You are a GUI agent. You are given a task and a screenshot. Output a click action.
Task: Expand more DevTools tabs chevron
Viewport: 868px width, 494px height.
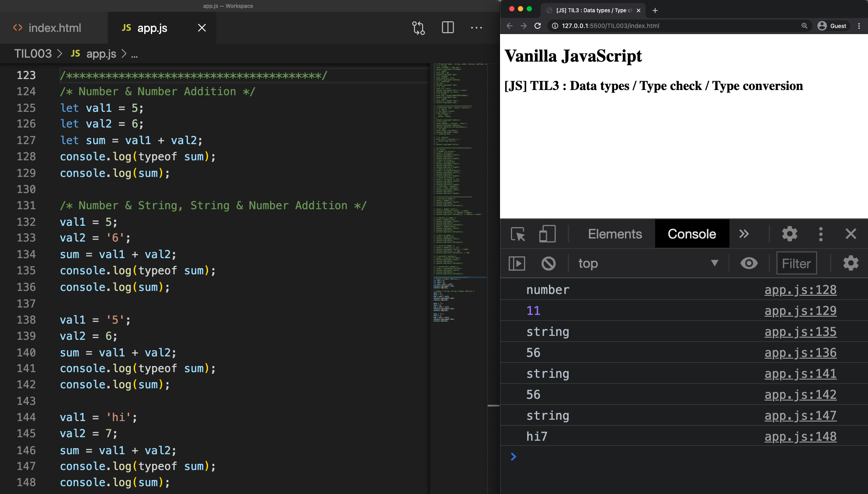tap(744, 234)
